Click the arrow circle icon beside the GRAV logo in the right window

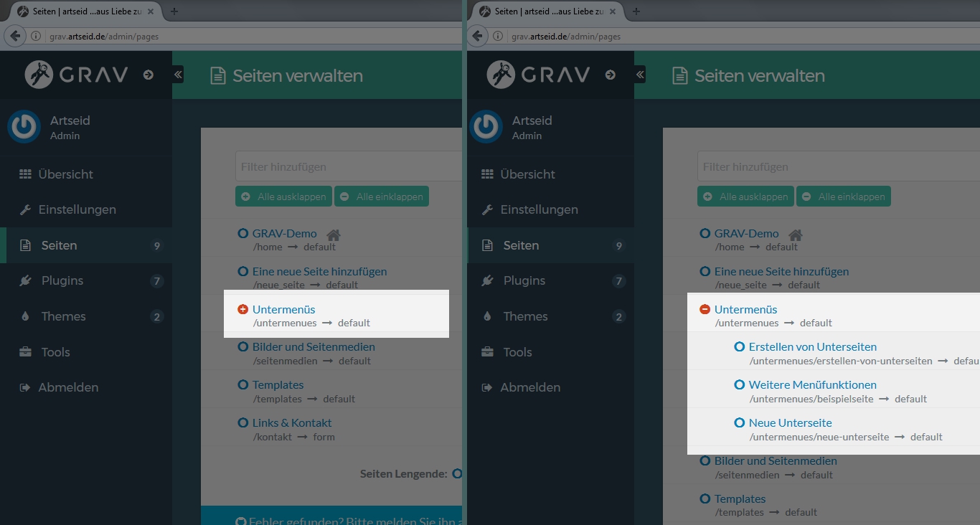[611, 75]
